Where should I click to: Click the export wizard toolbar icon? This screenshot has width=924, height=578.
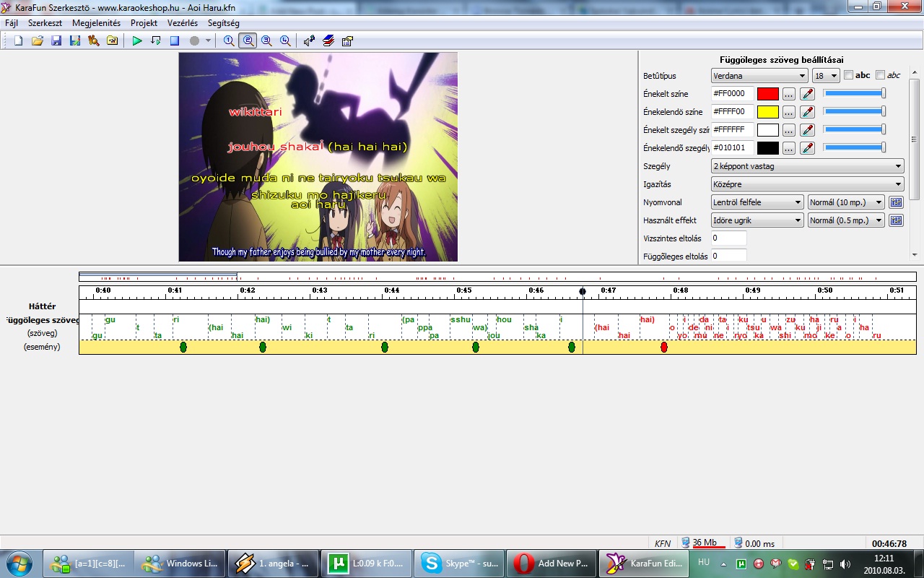pos(94,41)
